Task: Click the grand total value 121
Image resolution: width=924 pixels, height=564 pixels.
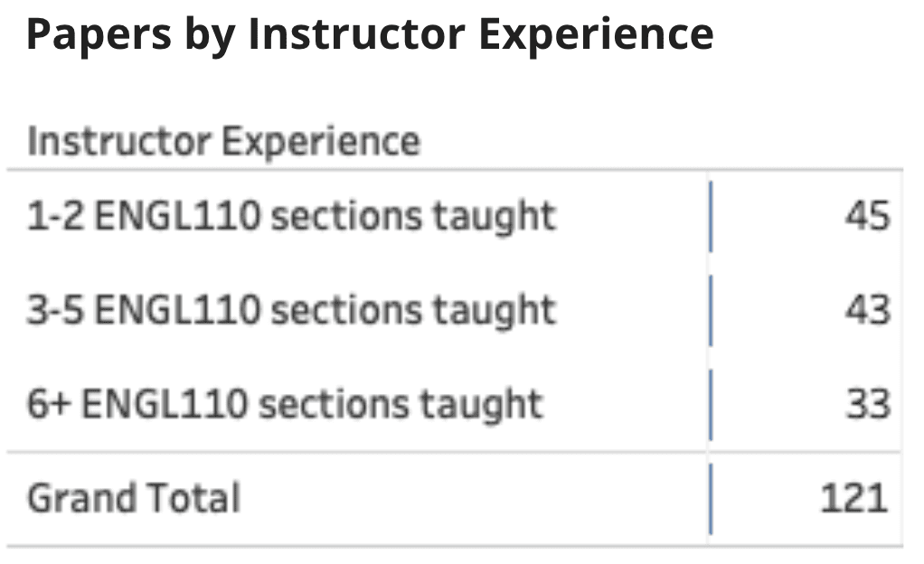Action: (x=853, y=499)
